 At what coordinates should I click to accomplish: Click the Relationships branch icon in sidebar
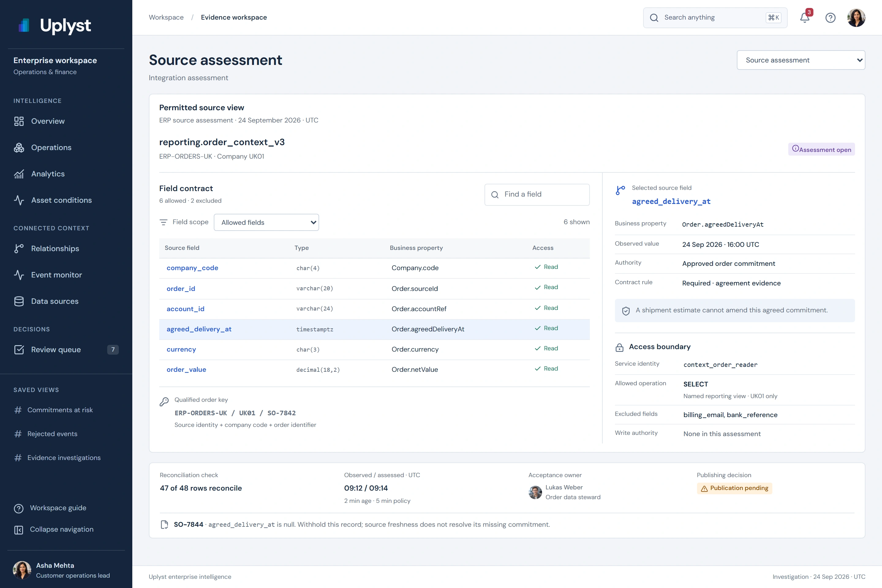[19, 248]
